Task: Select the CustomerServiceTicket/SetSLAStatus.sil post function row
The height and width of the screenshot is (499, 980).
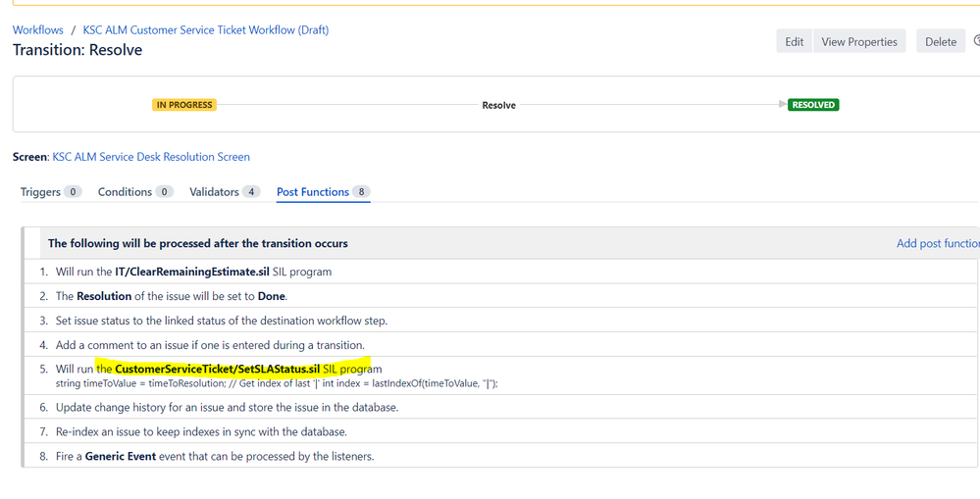Action: click(500, 375)
